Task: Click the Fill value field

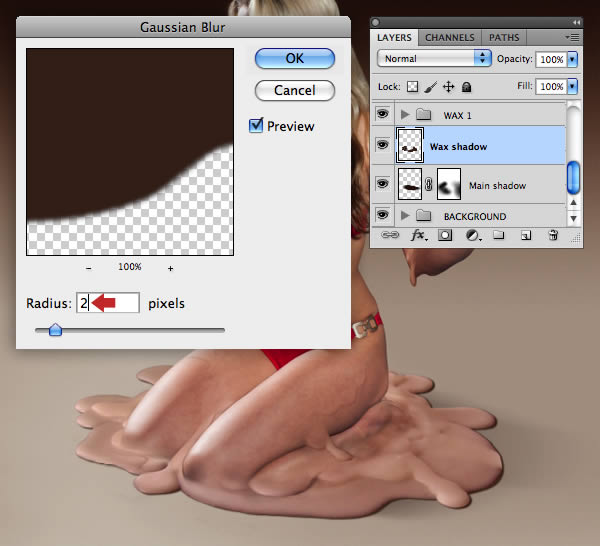Action: (x=551, y=86)
